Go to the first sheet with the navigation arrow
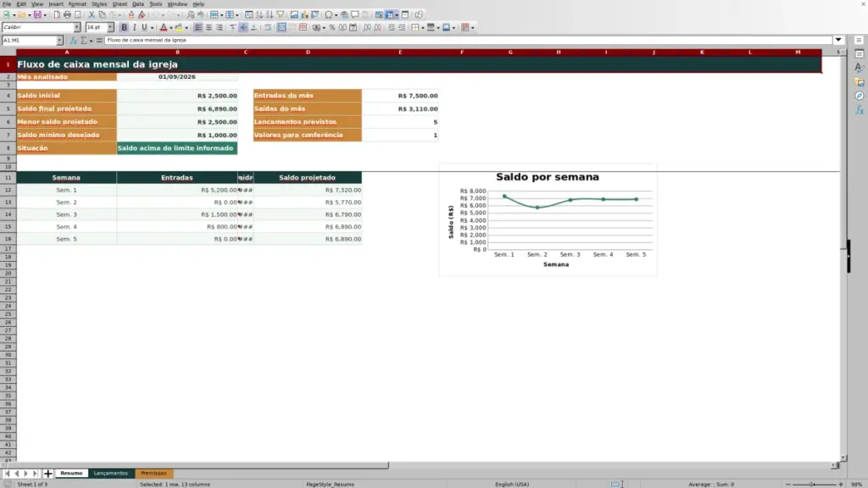The image size is (868, 488). (x=7, y=474)
